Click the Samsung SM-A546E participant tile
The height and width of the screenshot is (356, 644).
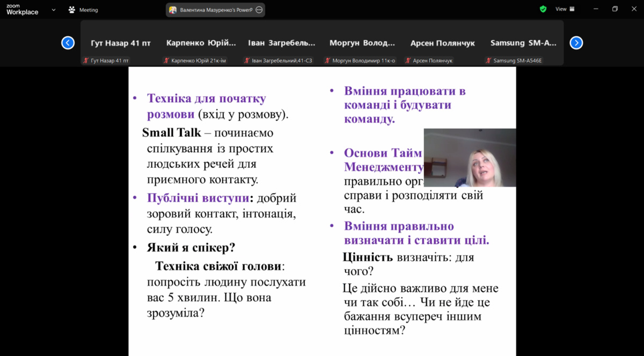(523, 43)
